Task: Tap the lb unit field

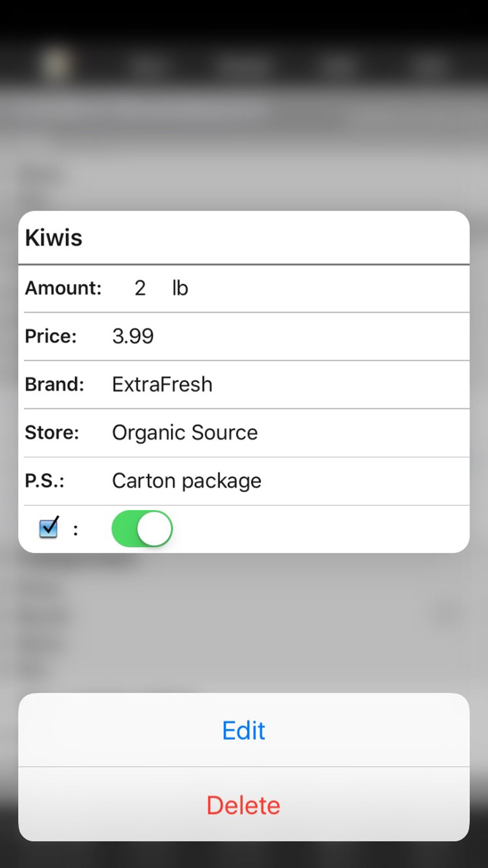Action: pyautogui.click(x=180, y=288)
